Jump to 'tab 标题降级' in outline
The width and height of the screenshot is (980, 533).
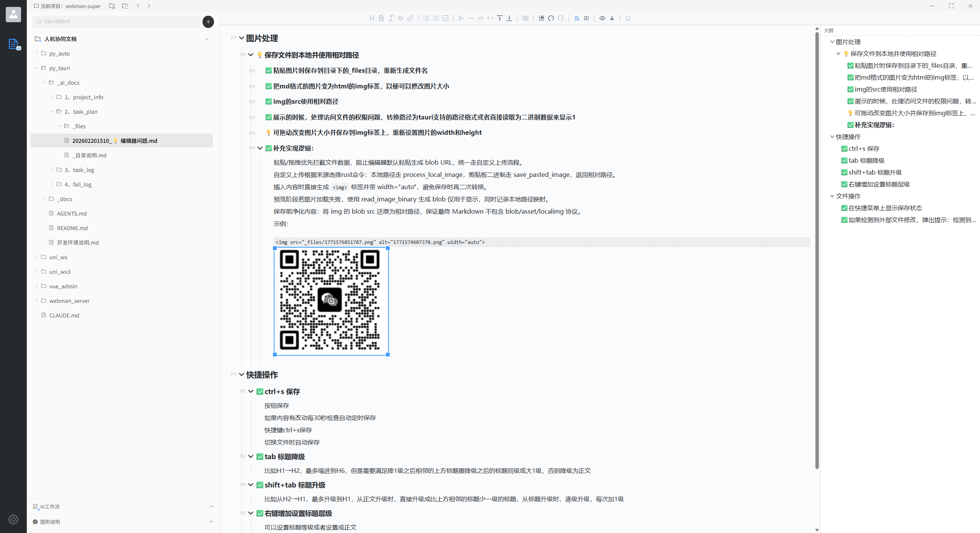click(866, 160)
